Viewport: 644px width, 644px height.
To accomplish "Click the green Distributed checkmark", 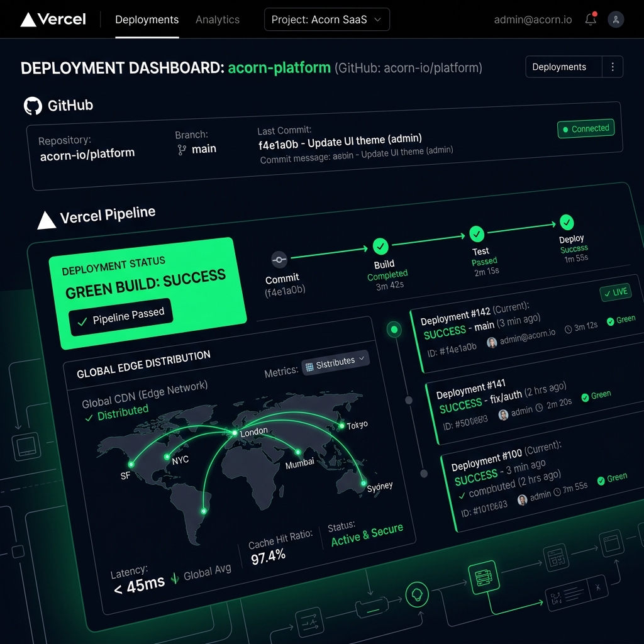I will pyautogui.click(x=89, y=418).
